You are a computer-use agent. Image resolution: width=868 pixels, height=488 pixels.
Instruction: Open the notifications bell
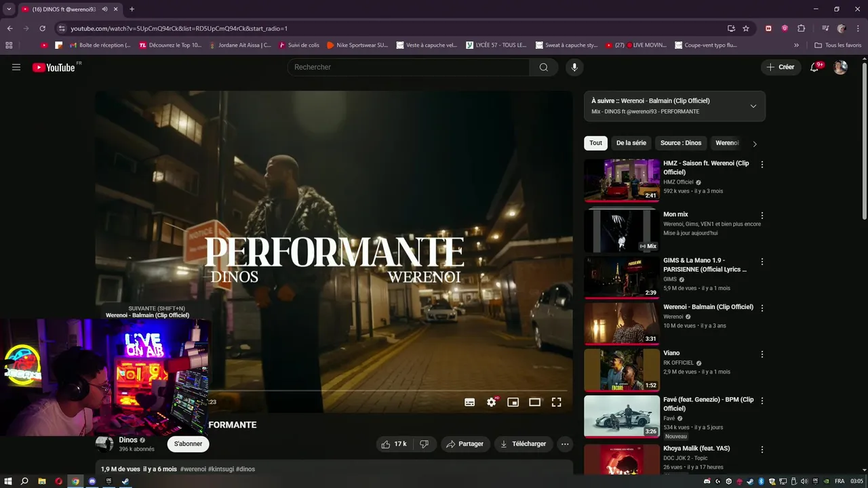click(816, 67)
